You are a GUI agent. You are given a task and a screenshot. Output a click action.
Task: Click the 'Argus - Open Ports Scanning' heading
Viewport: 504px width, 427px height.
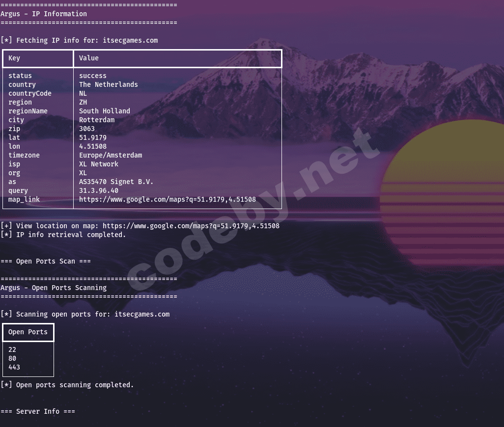click(54, 288)
